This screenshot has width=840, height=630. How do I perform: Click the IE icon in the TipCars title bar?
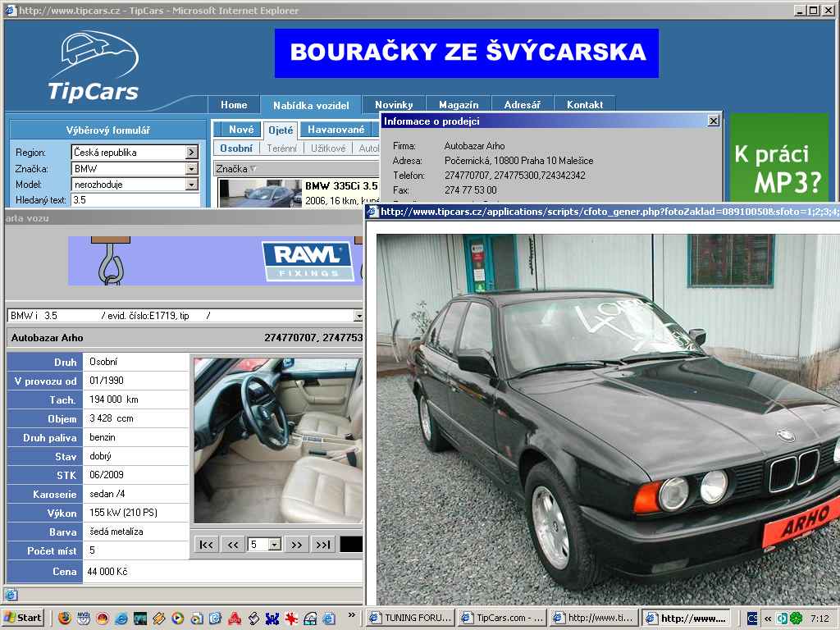(11, 10)
